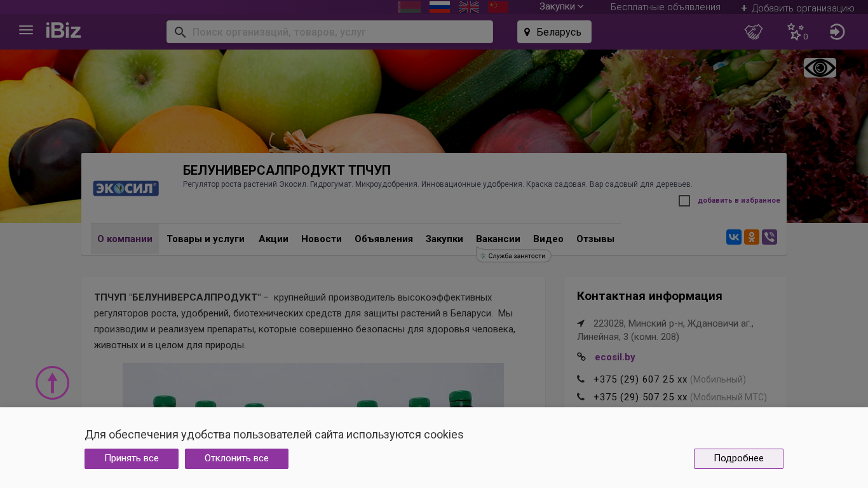Switch to the Chinese language flag
The image size is (868, 488).
coord(498,6)
